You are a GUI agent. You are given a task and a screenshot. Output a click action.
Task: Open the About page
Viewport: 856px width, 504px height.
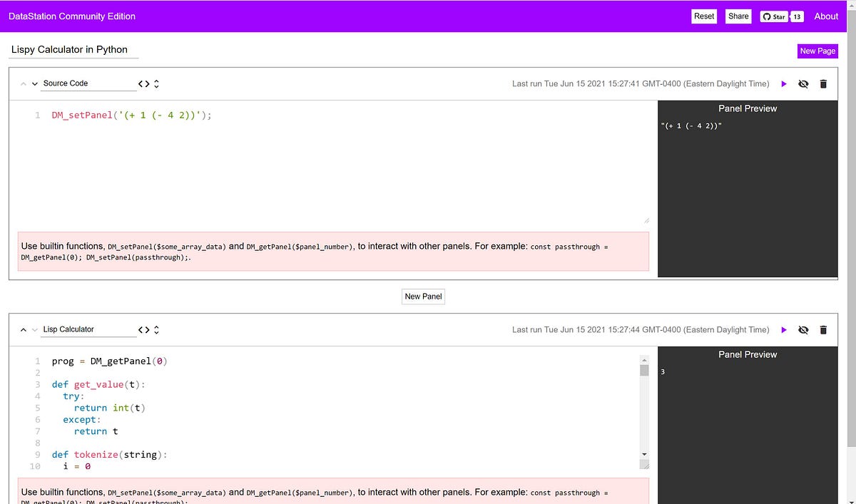tap(825, 16)
